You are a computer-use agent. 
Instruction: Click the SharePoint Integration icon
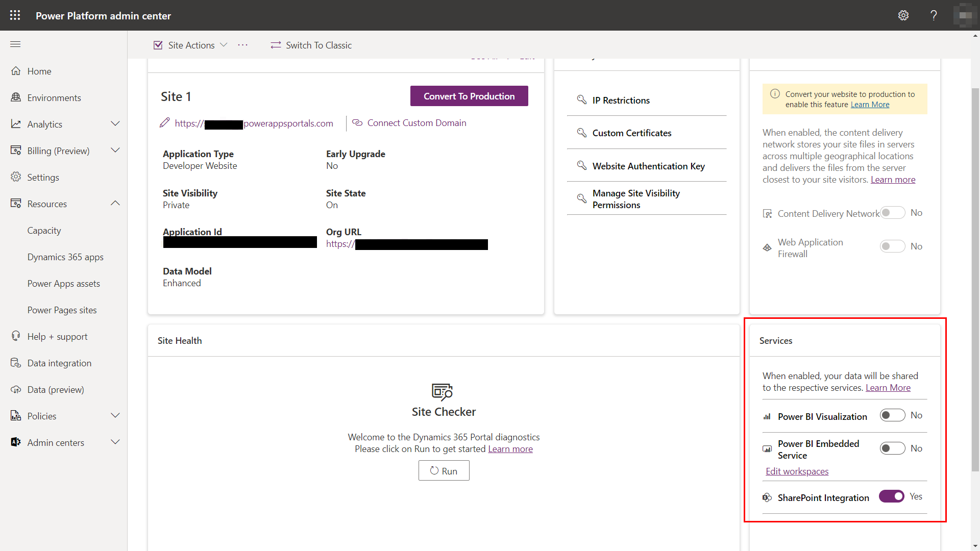(767, 497)
